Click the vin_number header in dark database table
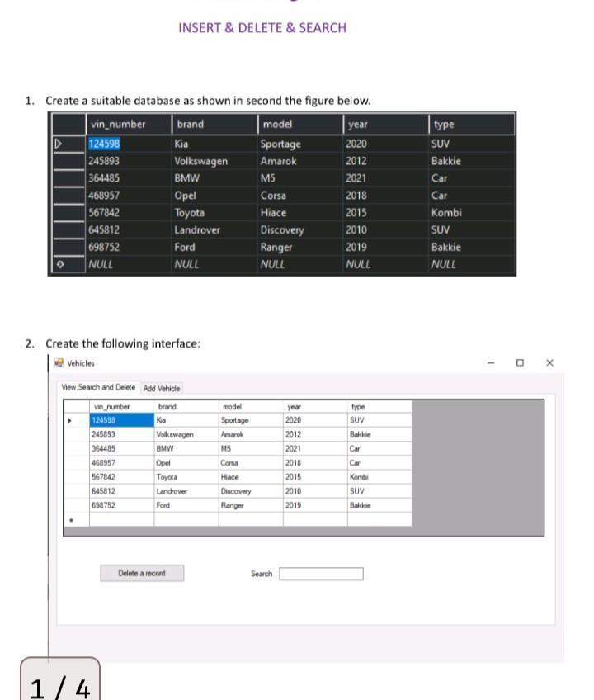The image size is (594, 700). click(129, 124)
